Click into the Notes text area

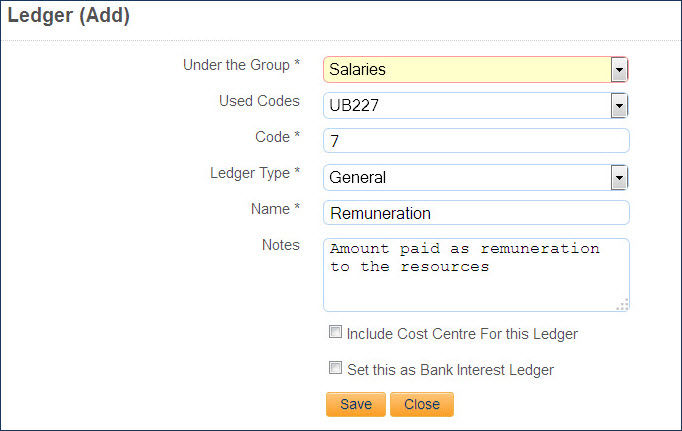[476, 275]
